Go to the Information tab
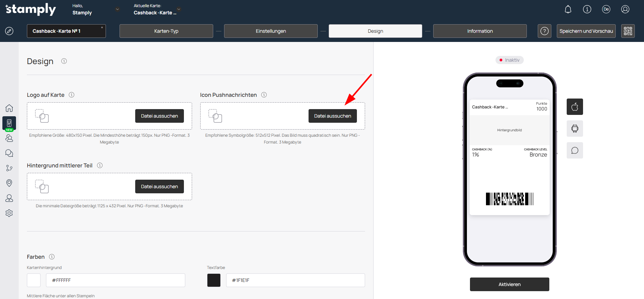Viewport: 644px width, 299px height. coord(480,31)
